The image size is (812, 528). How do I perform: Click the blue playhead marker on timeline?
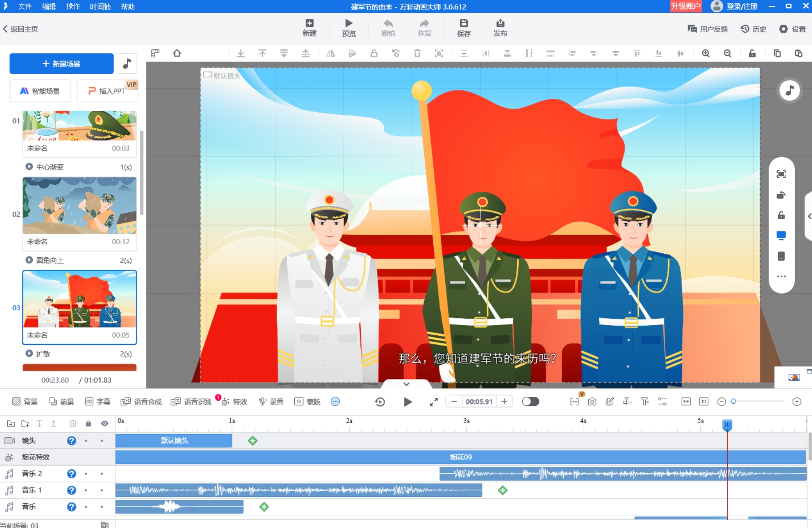coord(727,425)
